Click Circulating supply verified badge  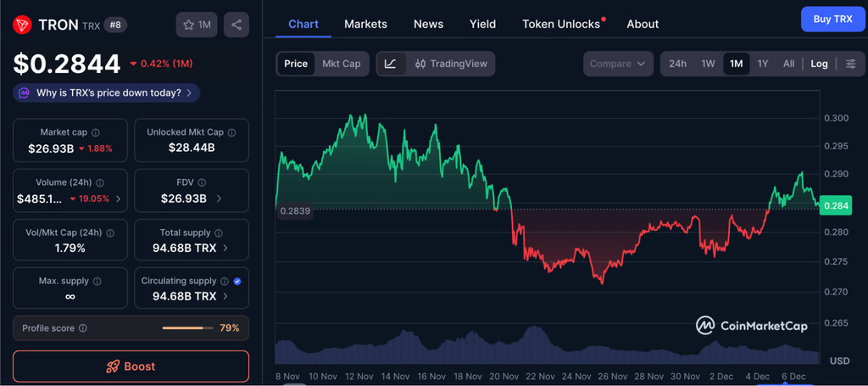click(236, 281)
